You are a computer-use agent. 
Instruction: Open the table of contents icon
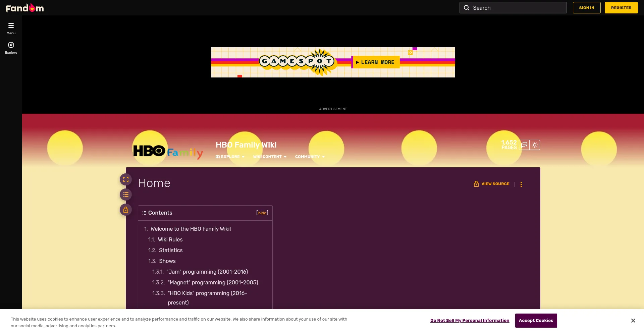[x=126, y=195]
